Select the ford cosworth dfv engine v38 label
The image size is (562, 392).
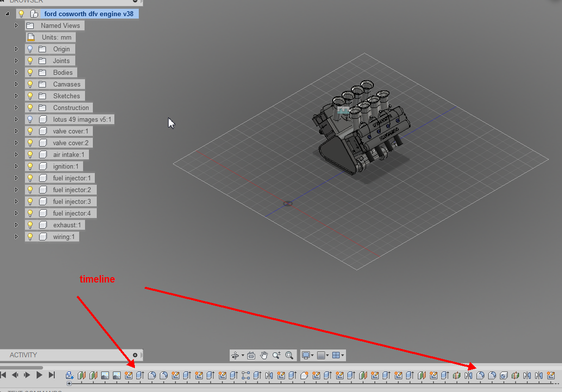point(89,14)
